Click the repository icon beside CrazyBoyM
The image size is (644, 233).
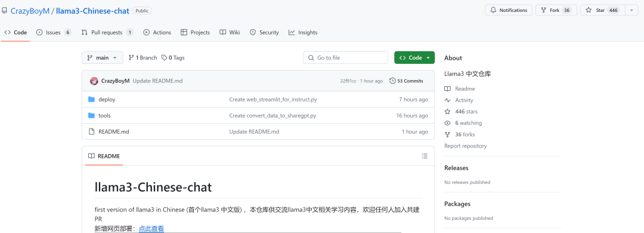[5, 11]
